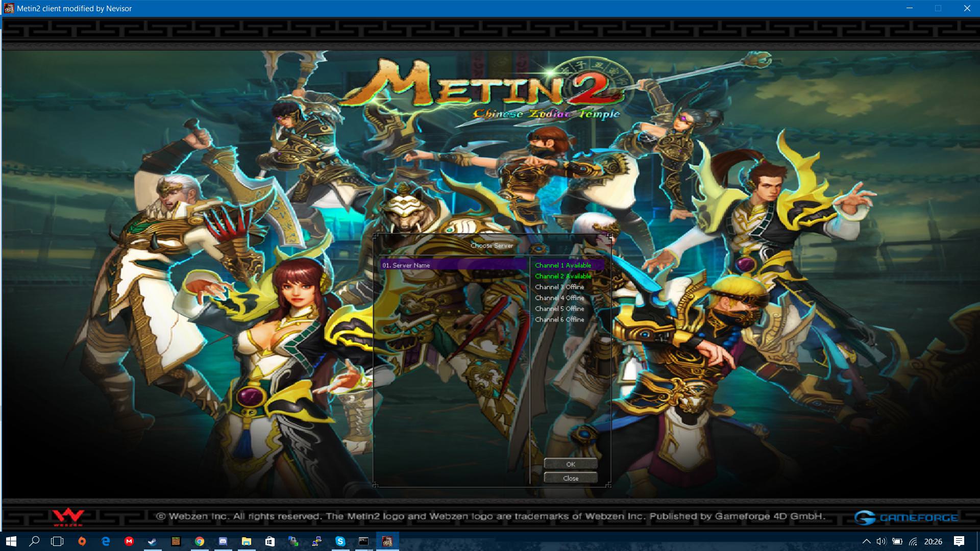Select the '01. Server Name' server entry
Viewport: 980px width, 551px height.
(x=453, y=265)
